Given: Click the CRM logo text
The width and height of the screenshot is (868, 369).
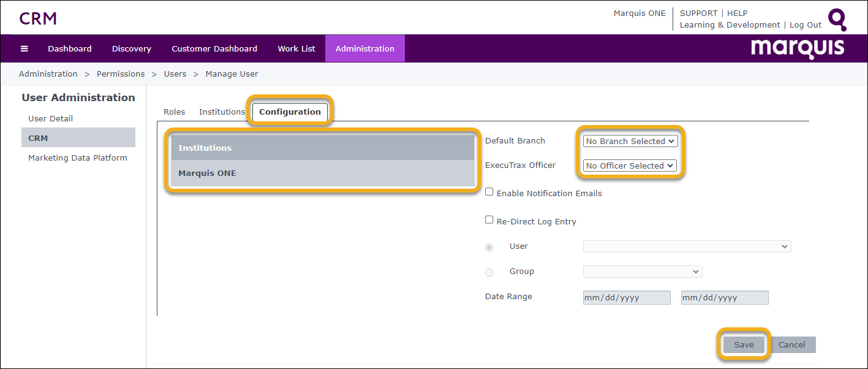Looking at the screenshot, I should click(x=38, y=18).
